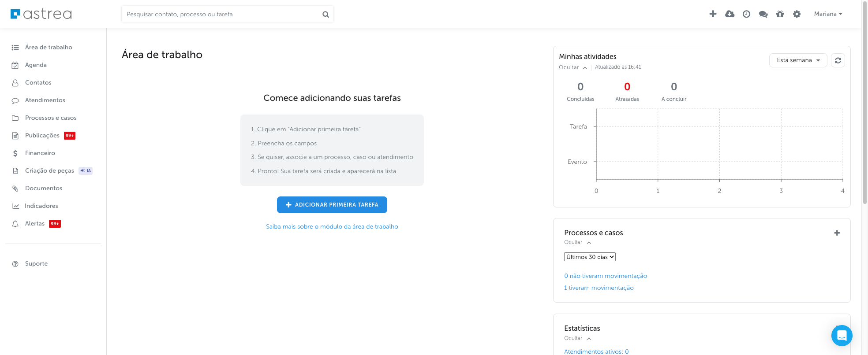Refresh the Minhas atividades panel
Screen dimensions: 868x355
(x=838, y=60)
